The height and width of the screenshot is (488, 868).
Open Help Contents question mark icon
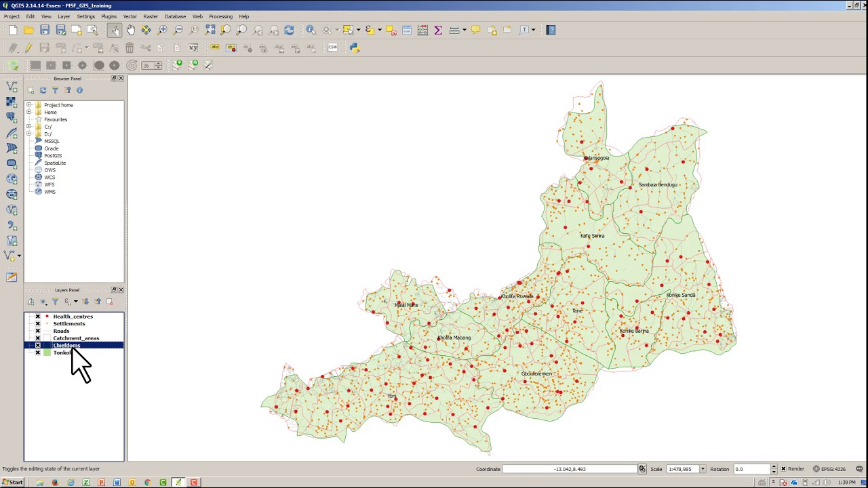pos(551,30)
